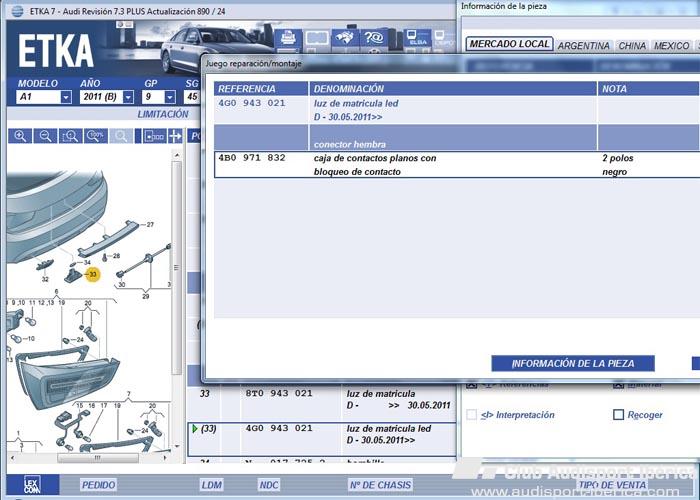Click the '2 polos' note cell
This screenshot has height=500, width=700.
point(617,158)
